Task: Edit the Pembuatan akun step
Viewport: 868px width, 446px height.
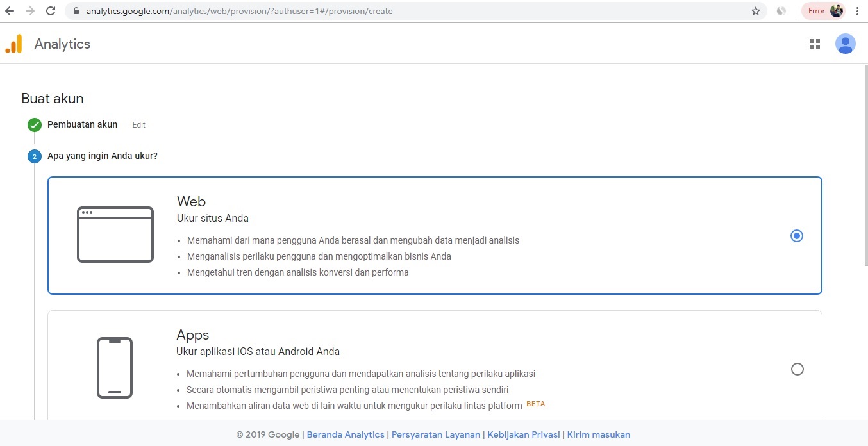Action: tap(138, 125)
